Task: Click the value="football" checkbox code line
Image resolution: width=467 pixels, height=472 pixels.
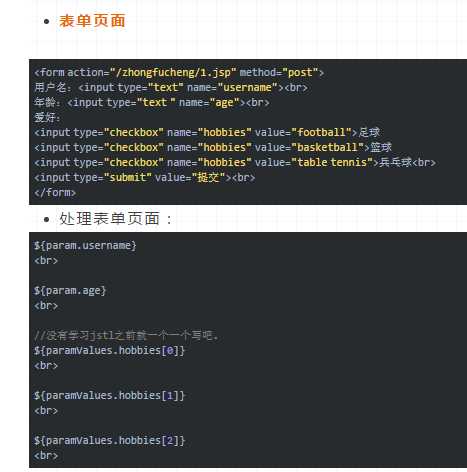Action: pos(207,132)
